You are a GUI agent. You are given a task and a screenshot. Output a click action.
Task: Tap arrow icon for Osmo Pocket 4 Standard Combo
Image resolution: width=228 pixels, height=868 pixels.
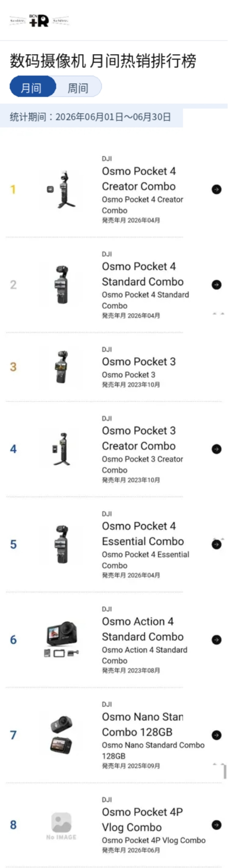(217, 285)
